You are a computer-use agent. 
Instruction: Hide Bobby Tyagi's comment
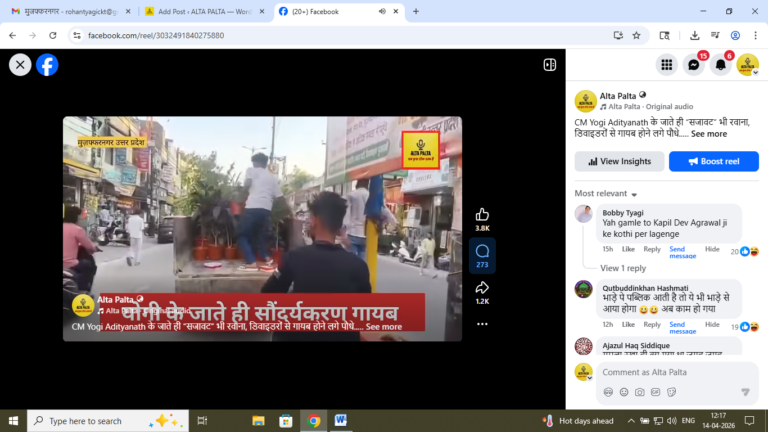click(712, 249)
